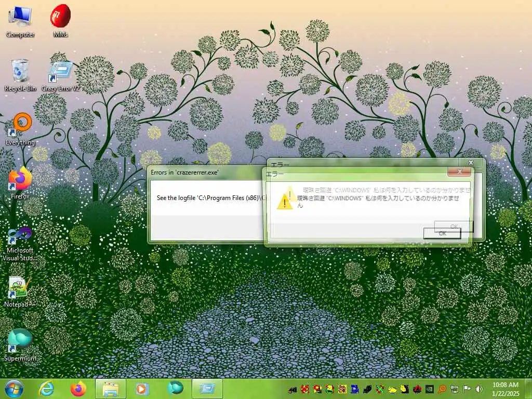This screenshot has width=532, height=399.
Task: Click the Show desktop strip beside the clock
Action: [529, 389]
